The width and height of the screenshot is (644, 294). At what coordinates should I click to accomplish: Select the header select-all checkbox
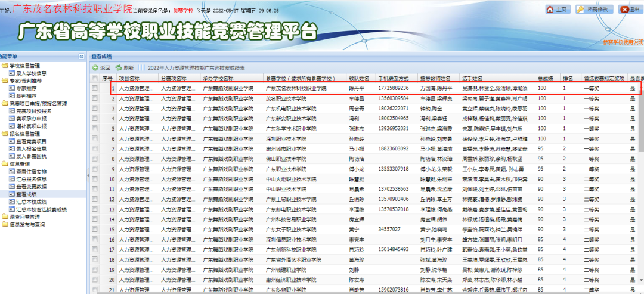click(x=95, y=78)
